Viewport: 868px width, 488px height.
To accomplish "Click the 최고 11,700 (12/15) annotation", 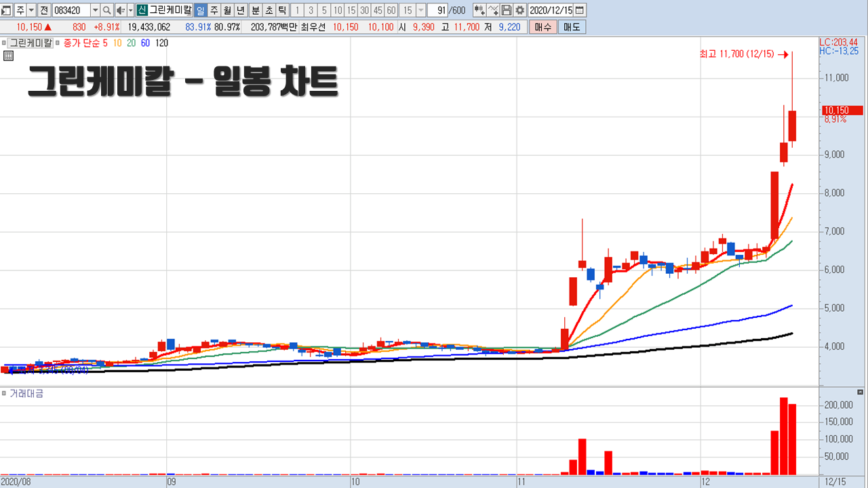I will [736, 54].
